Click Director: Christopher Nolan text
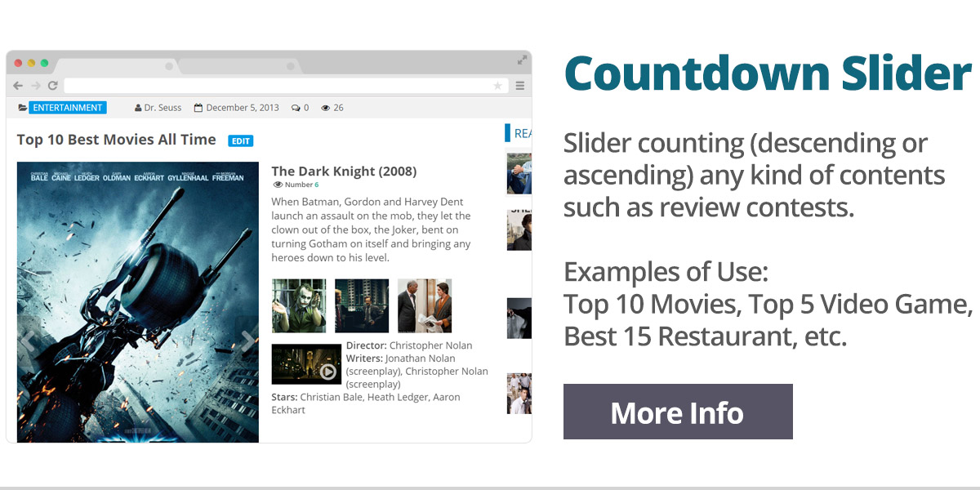 click(x=409, y=345)
